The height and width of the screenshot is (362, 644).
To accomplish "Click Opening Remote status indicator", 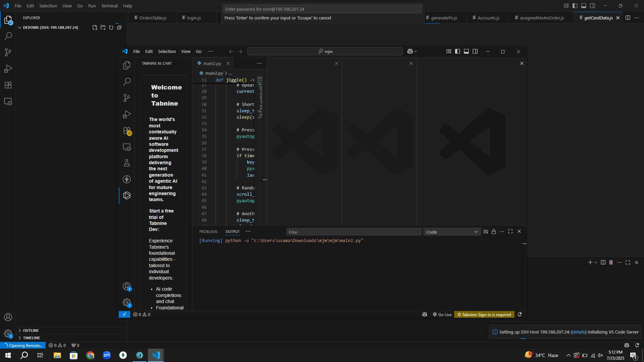I will coord(23,345).
